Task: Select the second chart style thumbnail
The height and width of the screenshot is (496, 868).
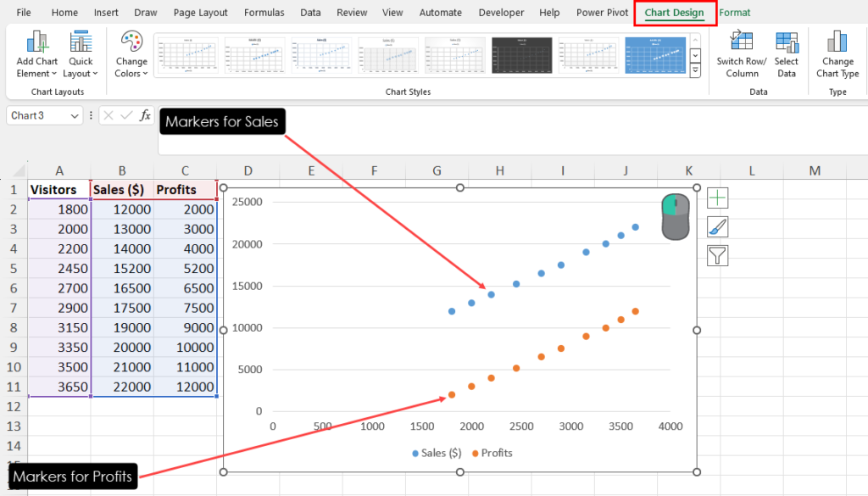Action: click(254, 55)
